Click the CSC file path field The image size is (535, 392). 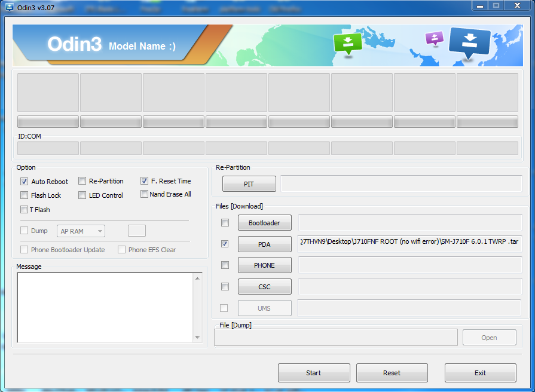pos(410,287)
